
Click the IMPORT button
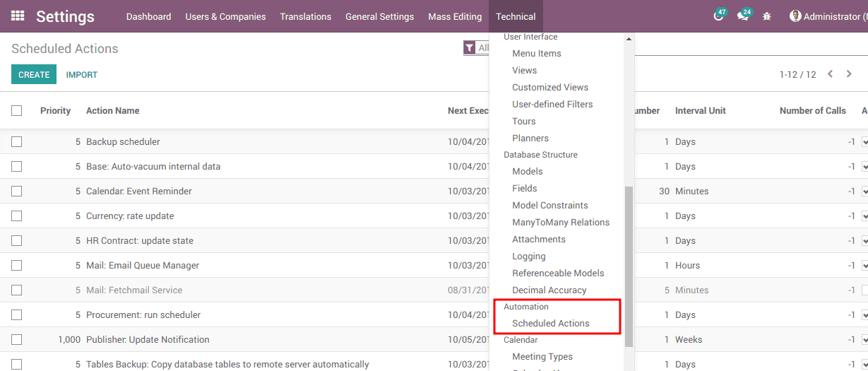(82, 74)
